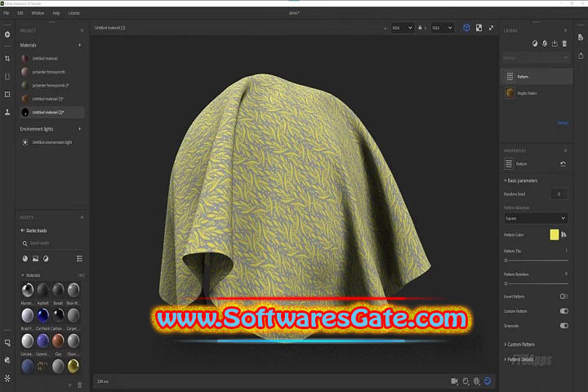Open the layer blend mode dropdown
This screenshot has width=588, height=392.
coord(536,58)
